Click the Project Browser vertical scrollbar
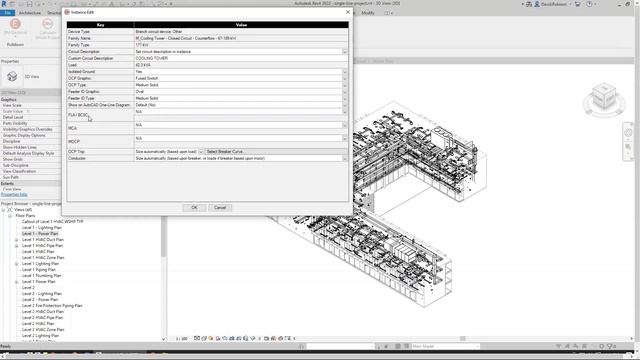The height and width of the screenshot is (360, 640). coord(164,237)
